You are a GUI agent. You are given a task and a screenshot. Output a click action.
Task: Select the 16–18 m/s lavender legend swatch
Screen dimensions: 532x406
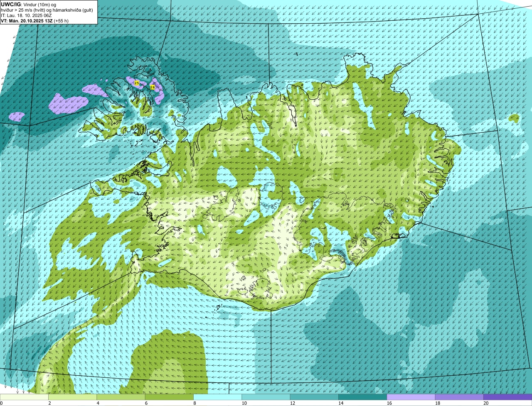(411, 397)
